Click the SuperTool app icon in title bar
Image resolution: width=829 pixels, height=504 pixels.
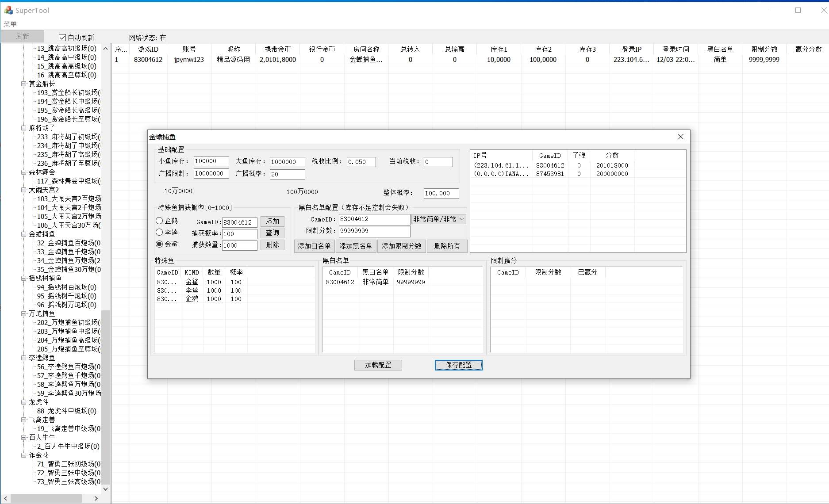click(x=8, y=10)
